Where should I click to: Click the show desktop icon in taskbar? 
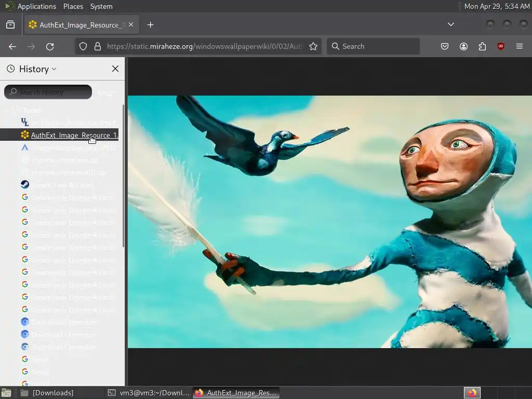6,393
